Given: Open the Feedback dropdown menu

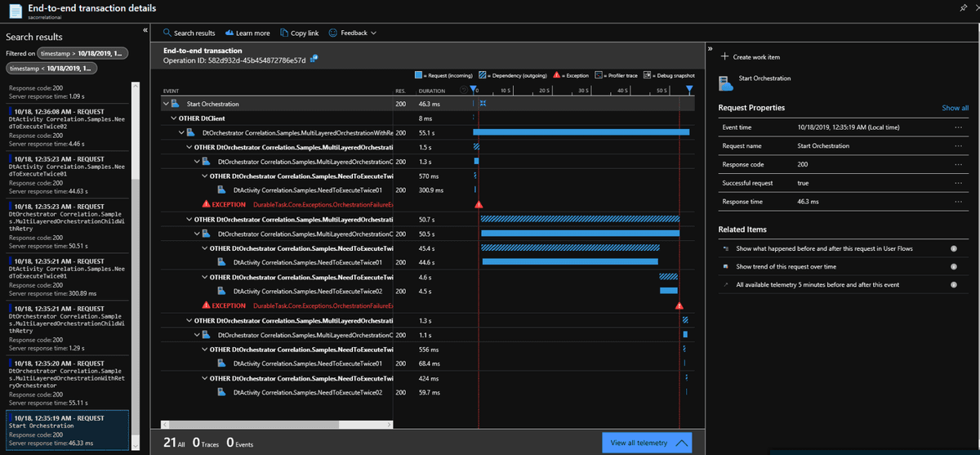Looking at the screenshot, I should [353, 33].
